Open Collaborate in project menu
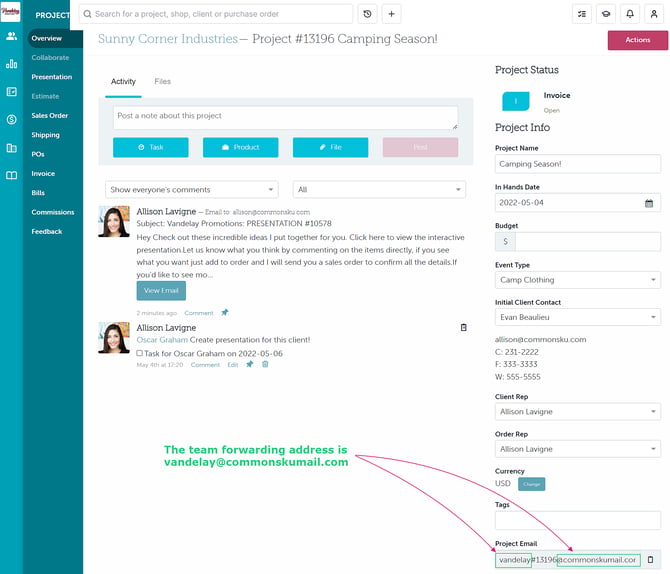This screenshot has width=670, height=574. pos(50,58)
